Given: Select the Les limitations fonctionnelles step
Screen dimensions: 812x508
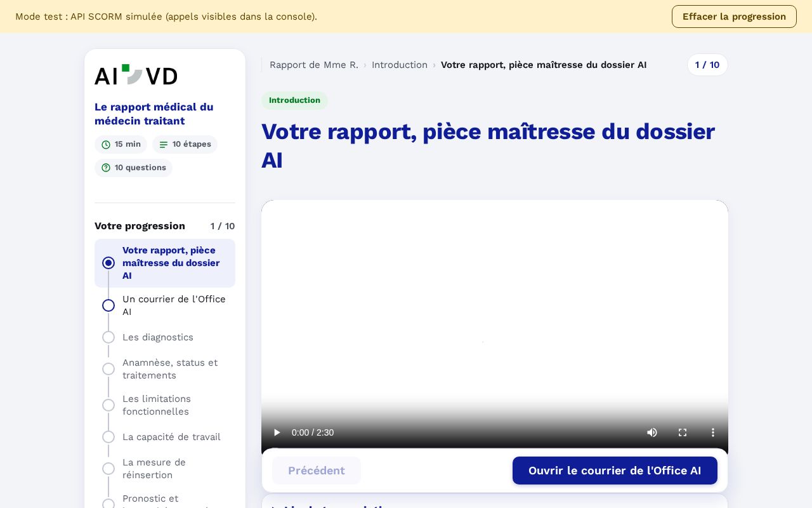Looking at the screenshot, I should 165,405.
